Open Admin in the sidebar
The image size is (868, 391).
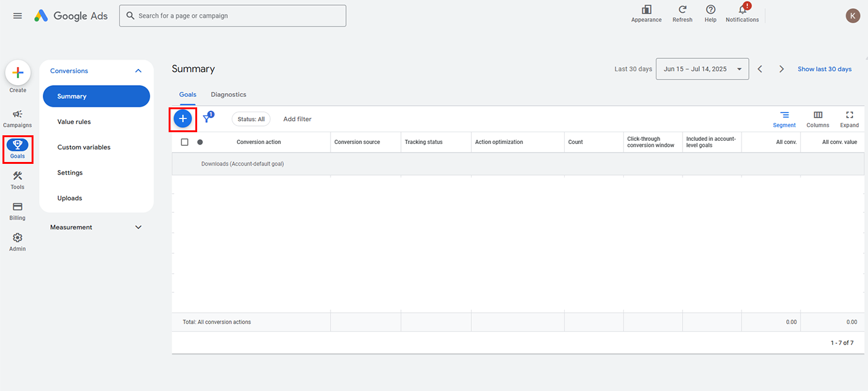click(x=17, y=242)
